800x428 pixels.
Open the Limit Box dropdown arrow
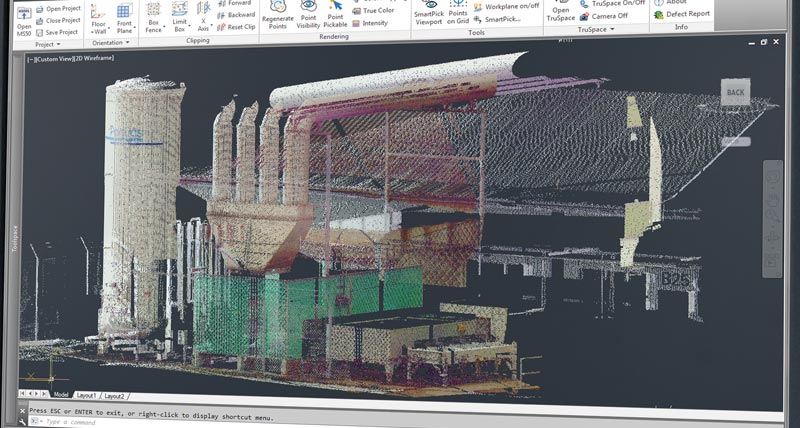click(189, 26)
